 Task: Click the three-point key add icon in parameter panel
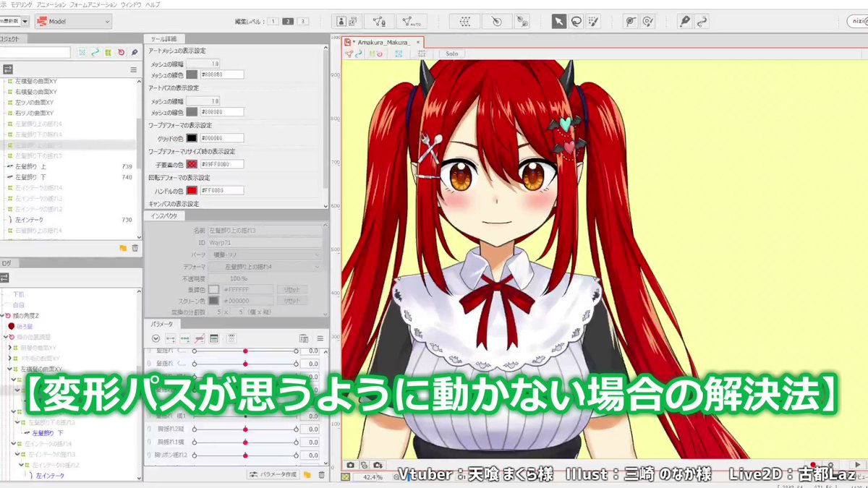184,338
